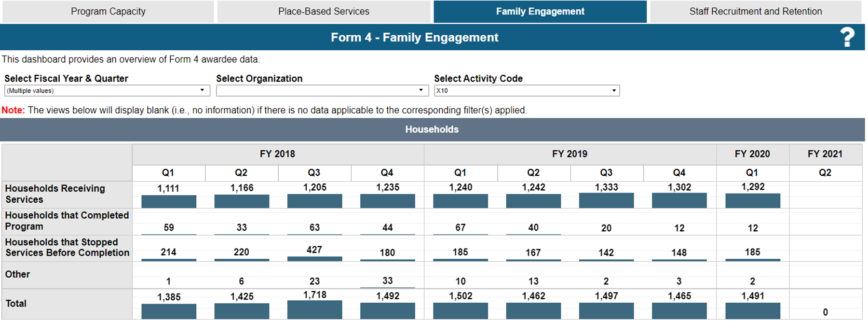Click FY 2018 Q1 Households Receiving Services bar

(169, 201)
